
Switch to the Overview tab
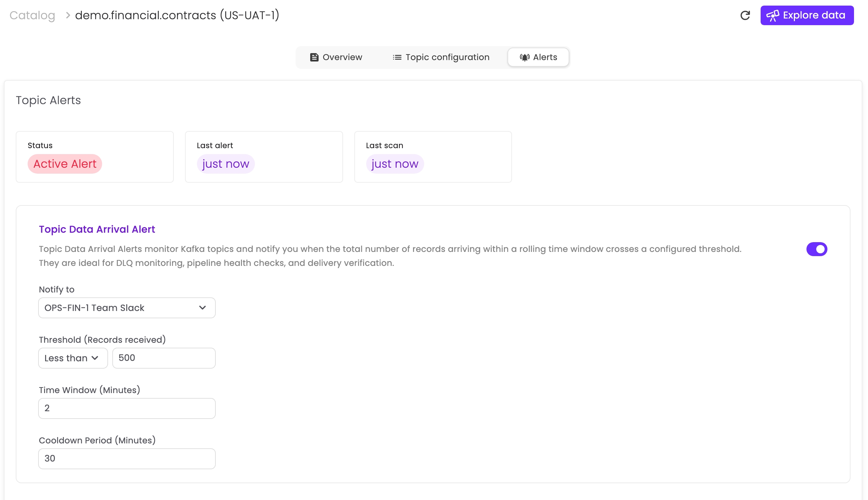pos(336,57)
